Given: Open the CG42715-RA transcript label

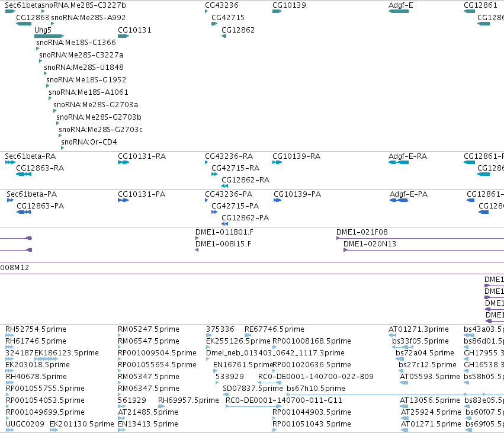Looking at the screenshot, I should [235, 168].
